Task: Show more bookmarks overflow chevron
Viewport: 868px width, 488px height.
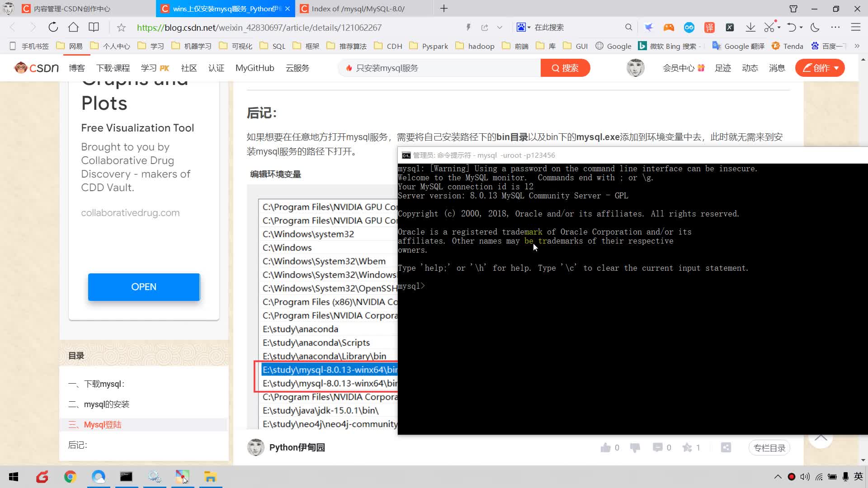Action: [x=857, y=46]
